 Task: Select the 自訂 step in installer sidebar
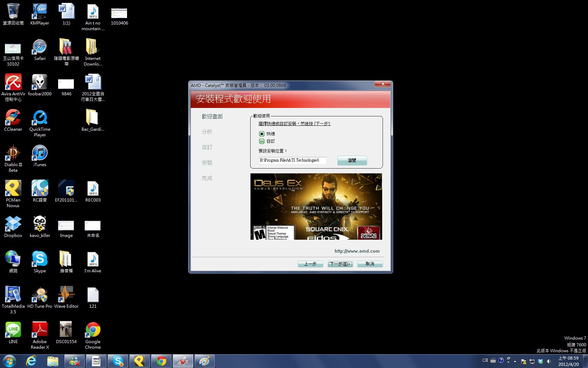pos(207,147)
